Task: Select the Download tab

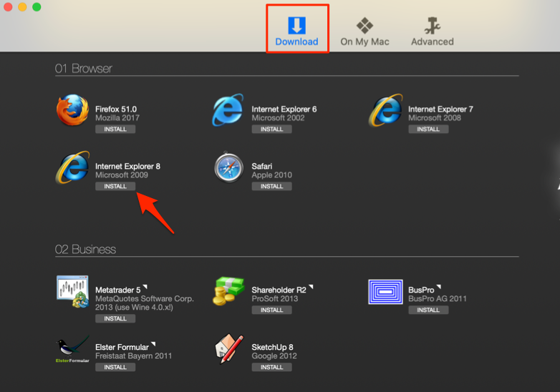Action: pos(296,32)
